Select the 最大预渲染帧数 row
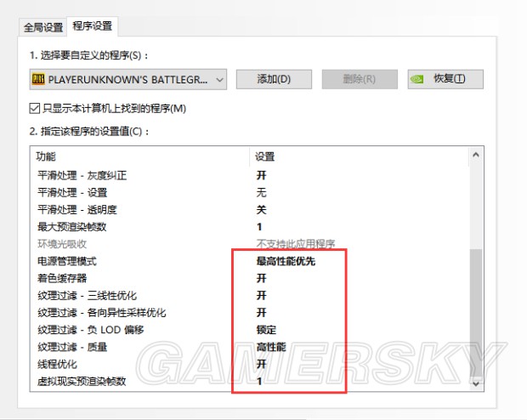Viewport: 527px width, 420px height. [71, 226]
